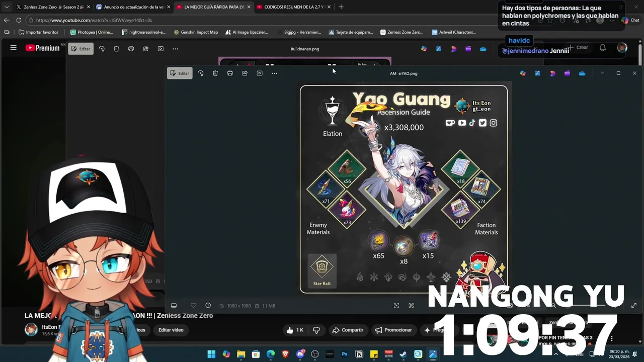Image resolution: width=644 pixels, height=362 pixels.
Task: Rotate image in Buildnanan.png window
Action: pos(102,49)
